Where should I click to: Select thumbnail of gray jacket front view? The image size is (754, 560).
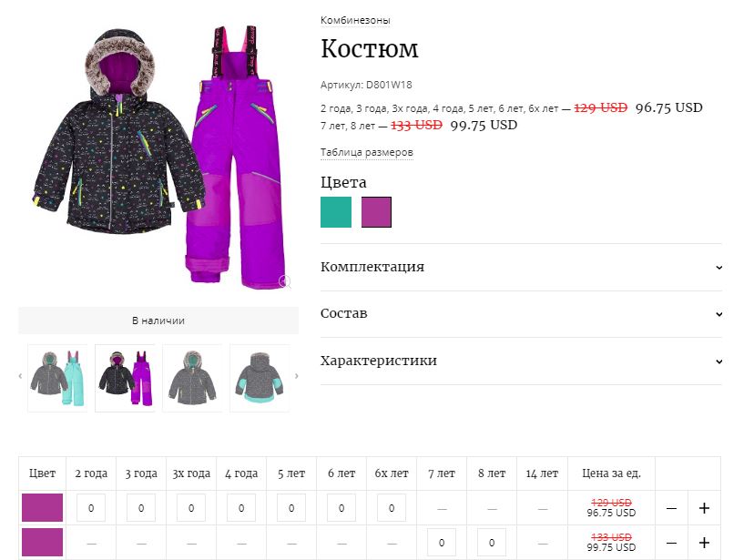pos(192,378)
